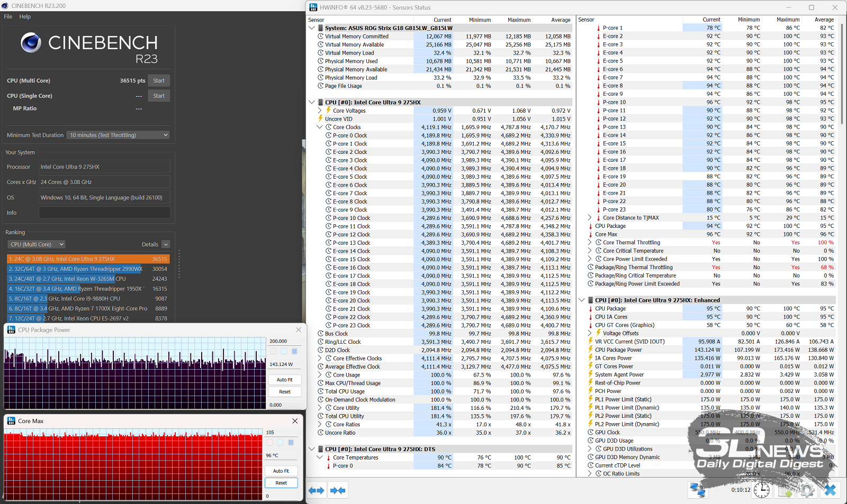The height and width of the screenshot is (504, 847).
Task: Close sensors with the blue X icon
Action: pos(830,490)
